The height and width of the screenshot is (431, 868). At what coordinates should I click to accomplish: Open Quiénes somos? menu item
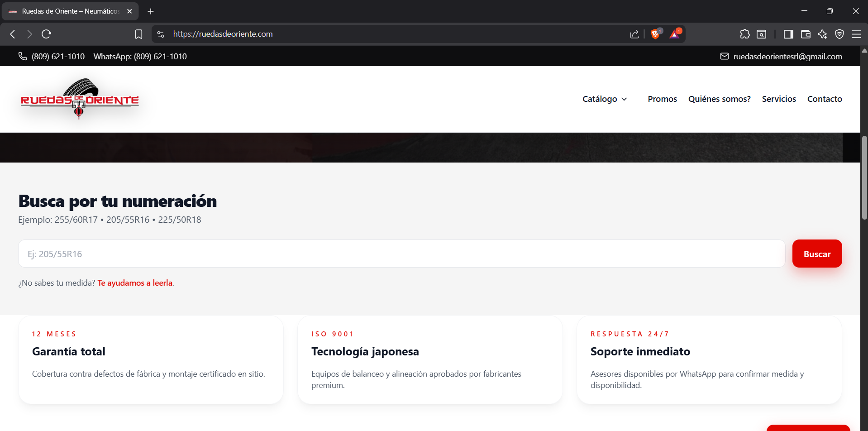(x=719, y=99)
